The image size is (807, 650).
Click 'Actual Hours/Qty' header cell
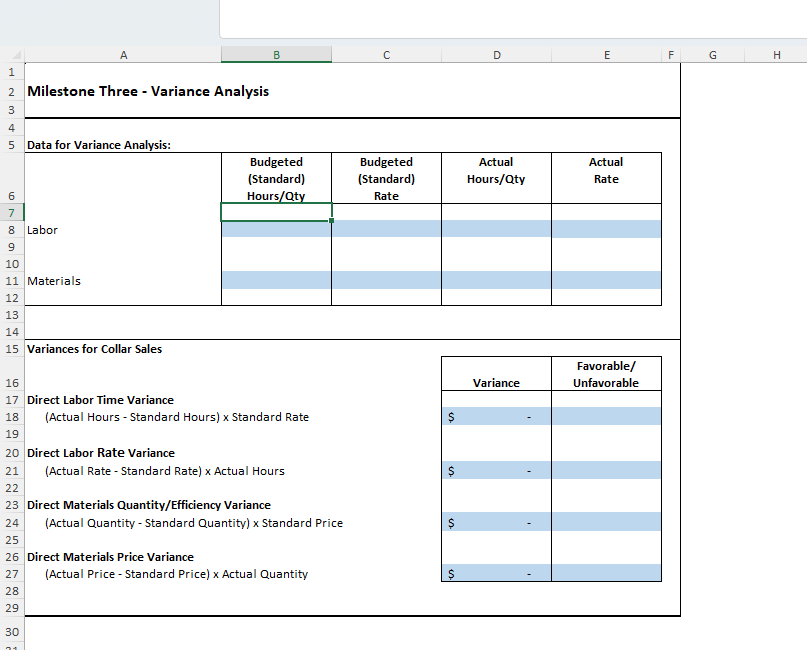(496, 178)
